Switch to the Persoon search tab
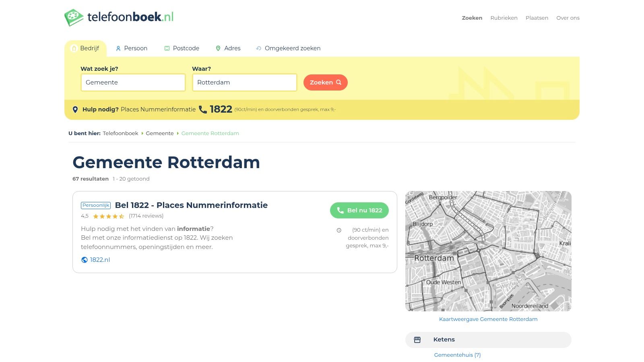The width and height of the screenshot is (644, 362). click(131, 48)
